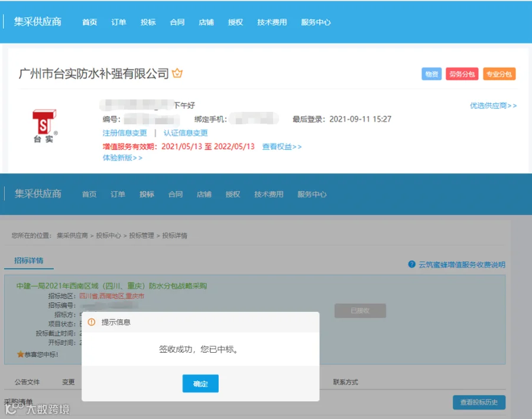
Task: Open 云筑蜜蜂增值服务收费说明 link
Action: (x=462, y=265)
